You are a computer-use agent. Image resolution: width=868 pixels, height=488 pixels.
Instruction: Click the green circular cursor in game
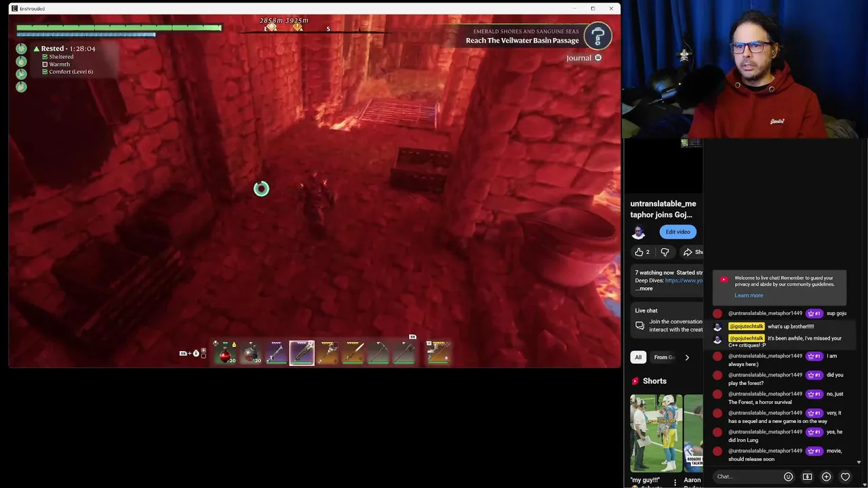[x=261, y=189]
